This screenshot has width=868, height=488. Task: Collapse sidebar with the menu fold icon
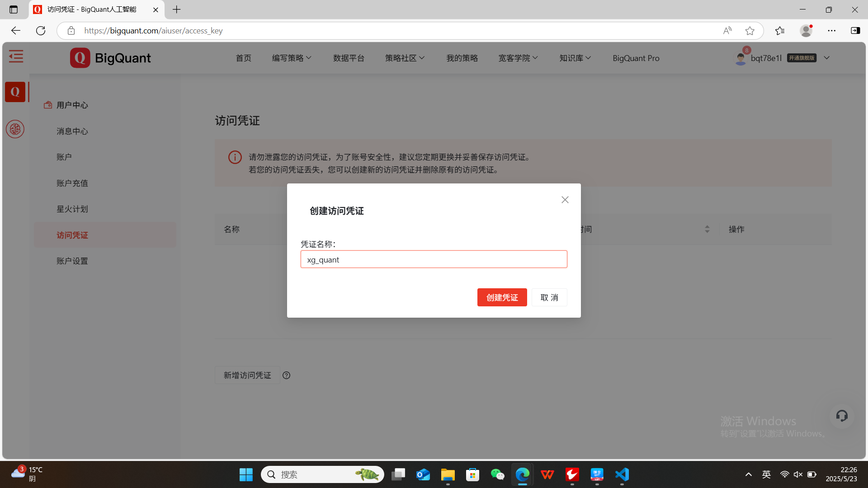coord(16,56)
